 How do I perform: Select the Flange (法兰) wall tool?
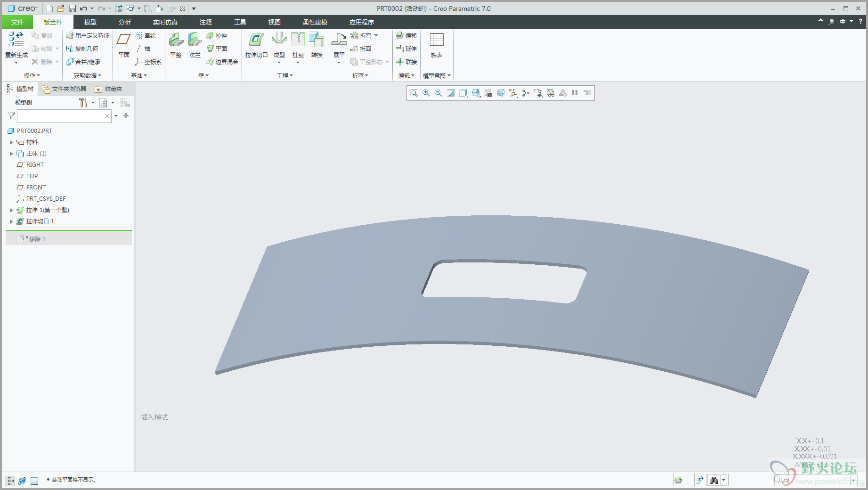[x=195, y=46]
